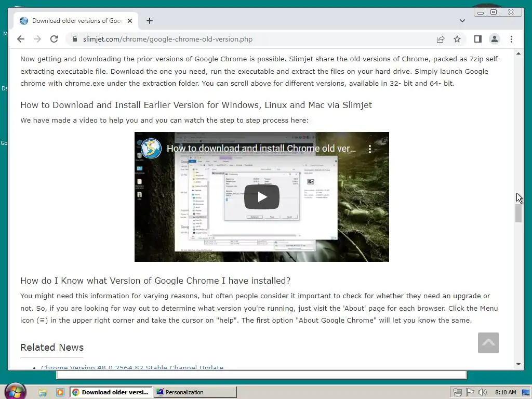Screen dimensions: 532x399
Task: Launch Windows Media Player from taskbar
Action: click(60, 392)
